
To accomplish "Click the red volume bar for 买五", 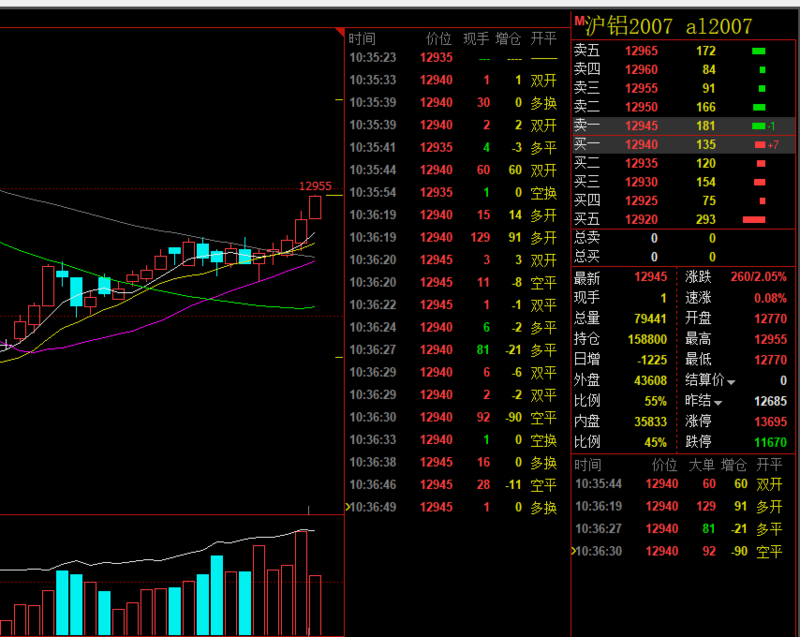I will (x=754, y=220).
